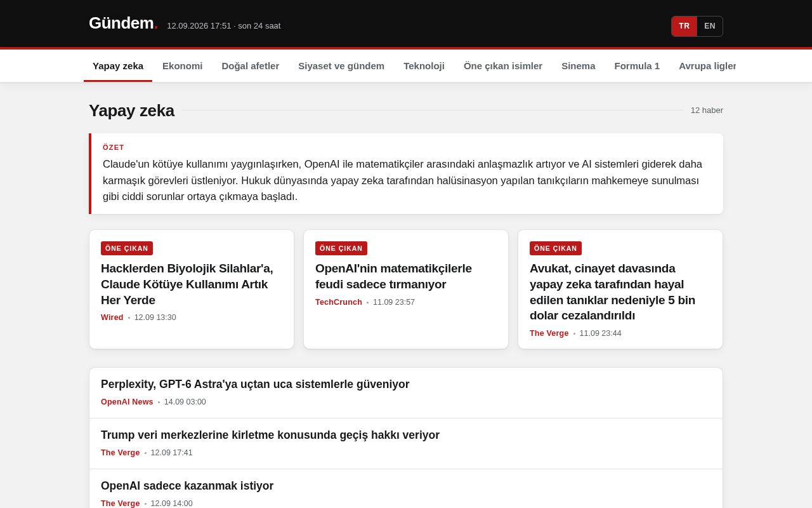Viewport: 812px width, 508px height.
Task: Open the Formula 1 tab
Action: (x=637, y=65)
